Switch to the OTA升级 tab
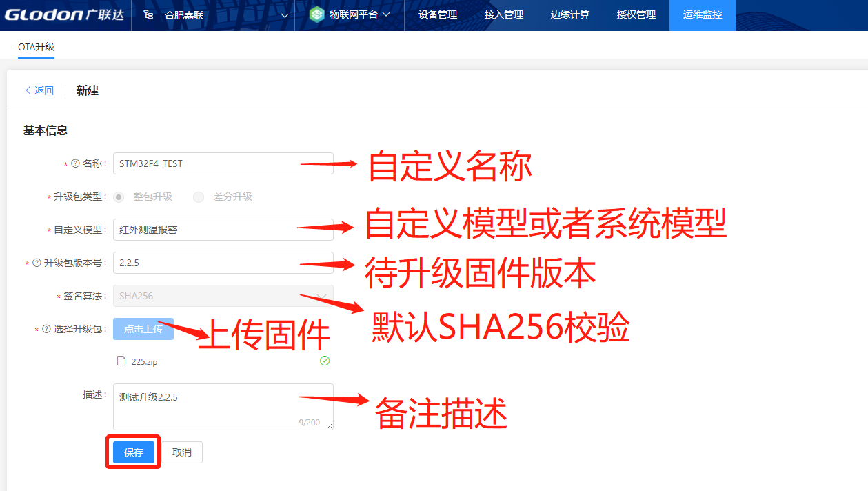Viewport: 868px width, 491px height. pyautogui.click(x=36, y=47)
